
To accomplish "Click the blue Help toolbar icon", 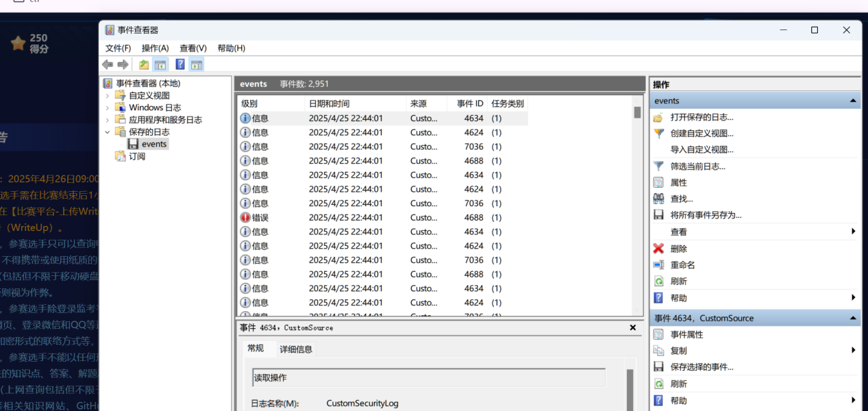I will [x=179, y=64].
